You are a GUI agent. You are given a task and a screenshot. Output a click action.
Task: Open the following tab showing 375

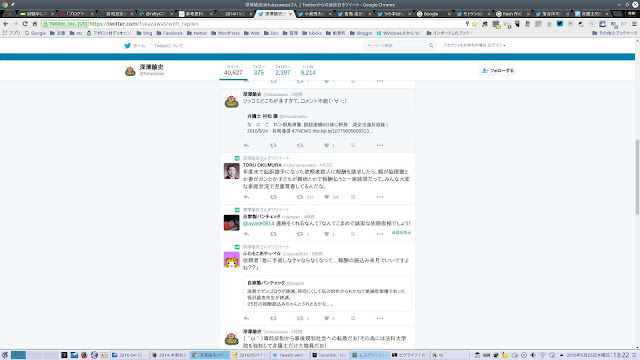pyautogui.click(x=259, y=70)
